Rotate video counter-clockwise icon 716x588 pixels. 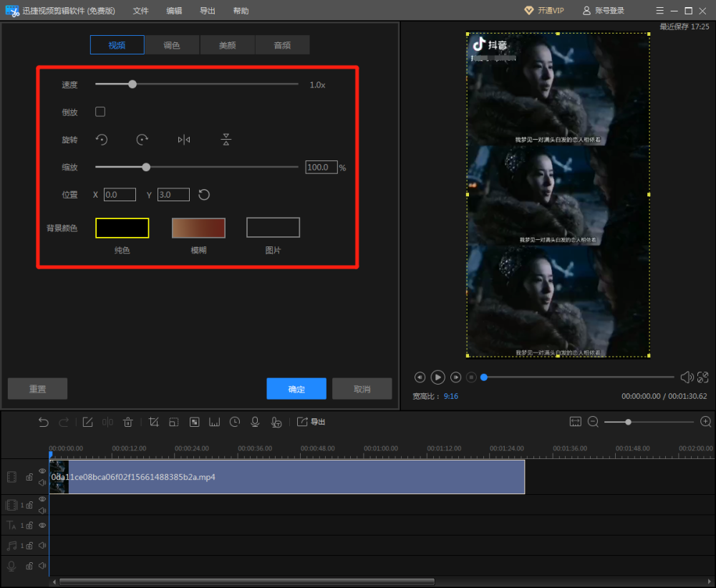tap(102, 140)
